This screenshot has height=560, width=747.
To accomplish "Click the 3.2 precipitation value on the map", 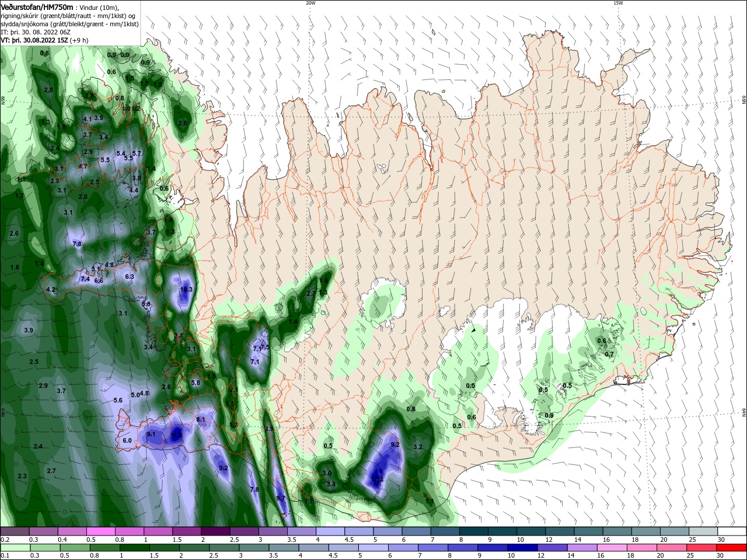I will (x=418, y=447).
